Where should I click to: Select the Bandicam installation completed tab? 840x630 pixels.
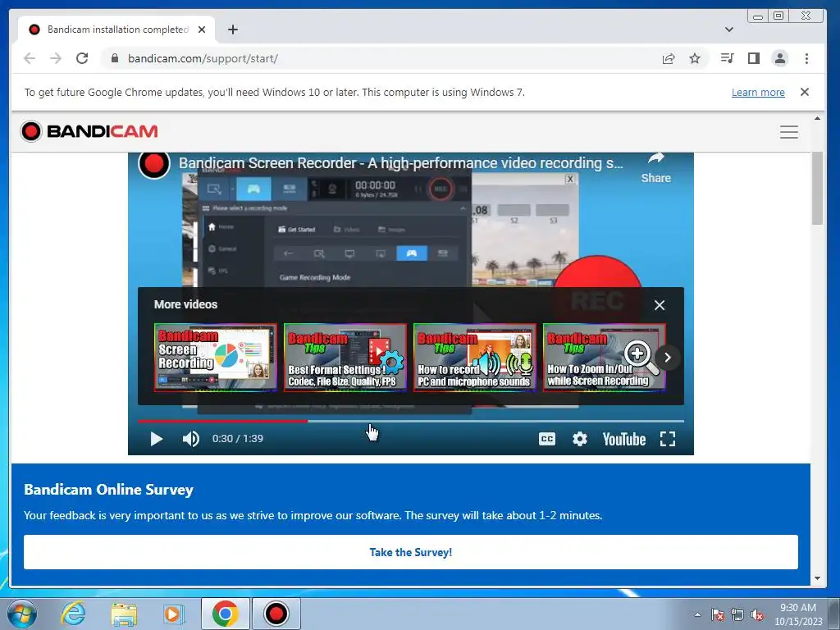[116, 30]
